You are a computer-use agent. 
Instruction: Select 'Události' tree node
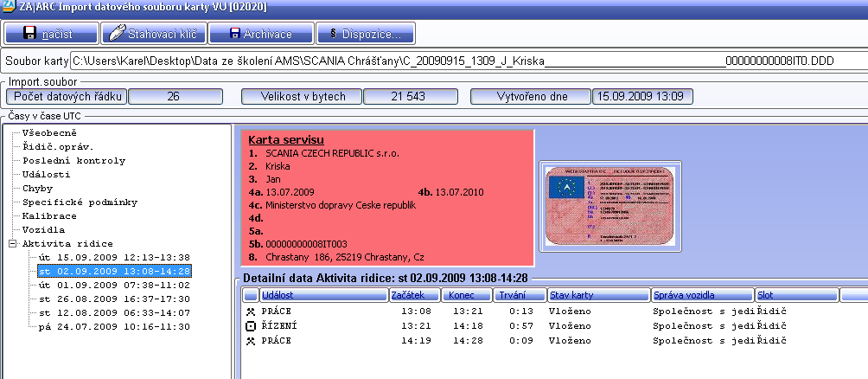coord(47,175)
